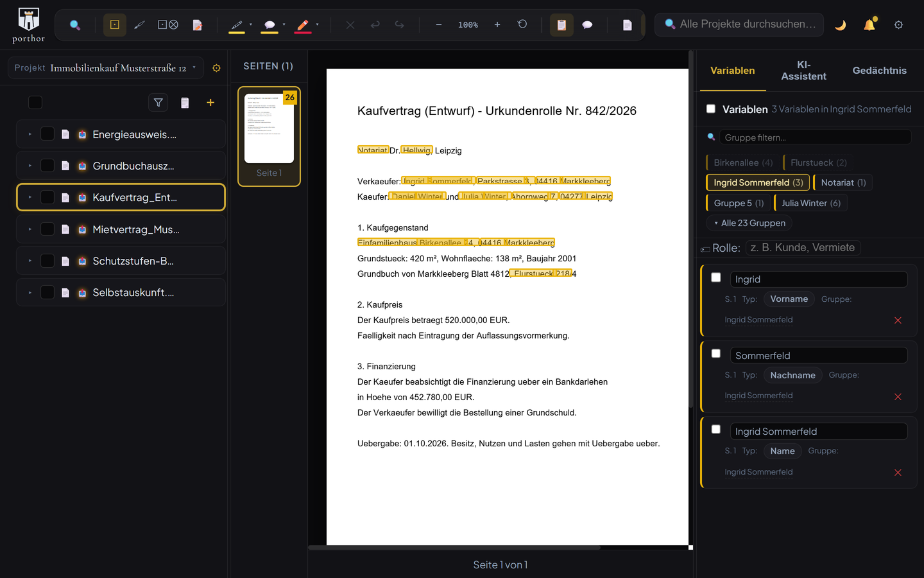Screen dimensions: 924x578
Task: Click the zoom out minus icon
Action: [x=439, y=25]
